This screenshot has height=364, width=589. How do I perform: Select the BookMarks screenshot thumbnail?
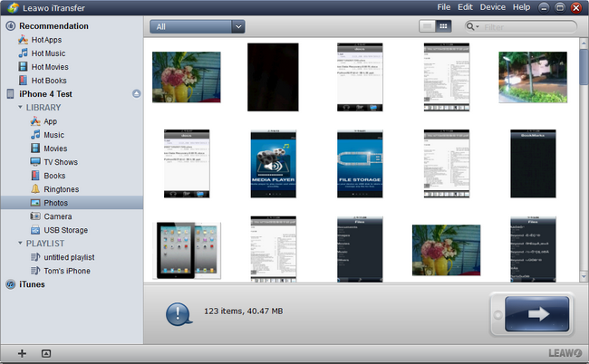pos(533,164)
